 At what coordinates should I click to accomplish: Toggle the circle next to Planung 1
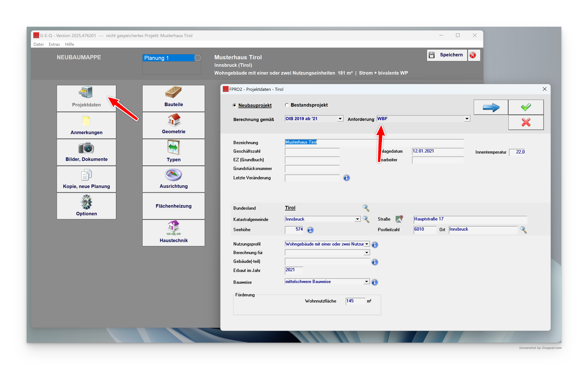click(198, 58)
